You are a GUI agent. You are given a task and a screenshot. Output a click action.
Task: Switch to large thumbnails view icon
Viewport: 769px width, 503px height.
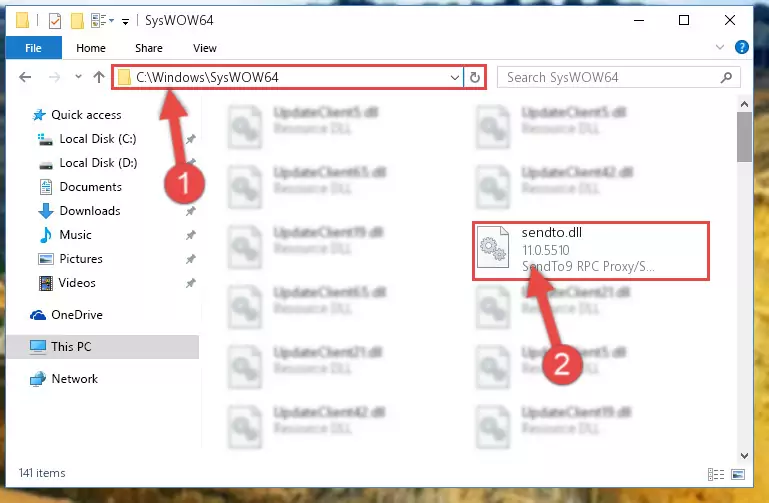click(x=738, y=474)
